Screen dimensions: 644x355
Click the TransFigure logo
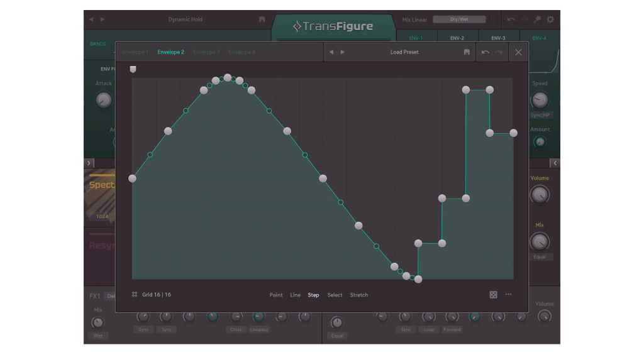point(333,26)
